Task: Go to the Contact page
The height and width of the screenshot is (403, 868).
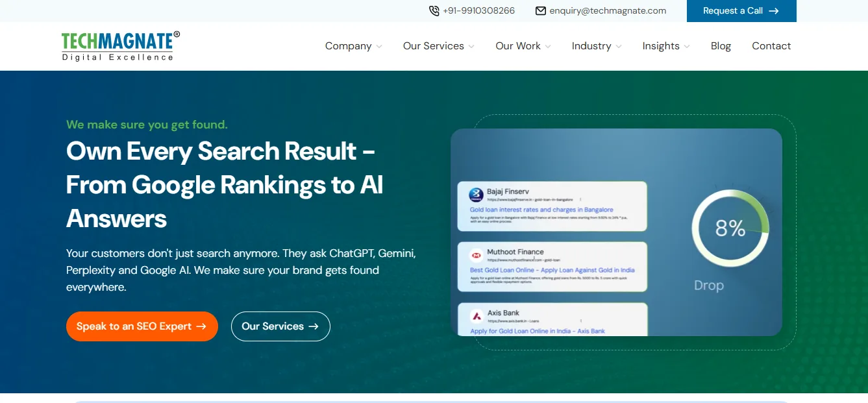Action: pyautogui.click(x=771, y=46)
